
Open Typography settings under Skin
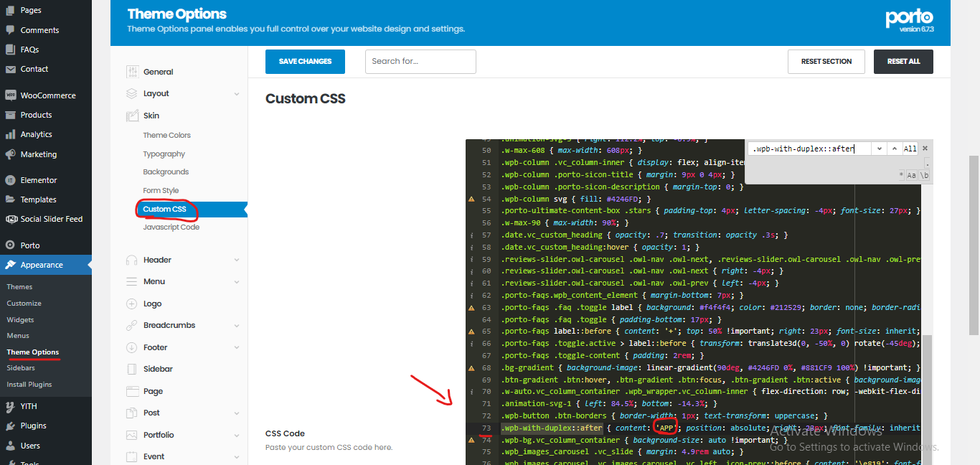click(164, 154)
